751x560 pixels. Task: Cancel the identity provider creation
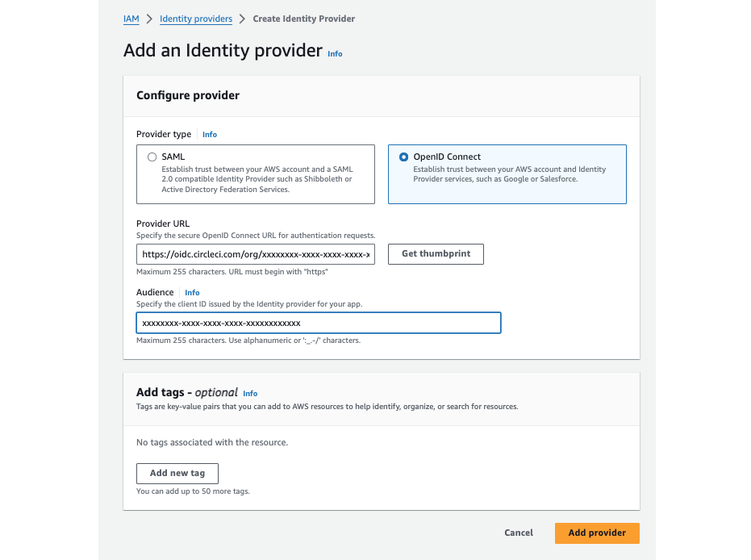(x=518, y=533)
